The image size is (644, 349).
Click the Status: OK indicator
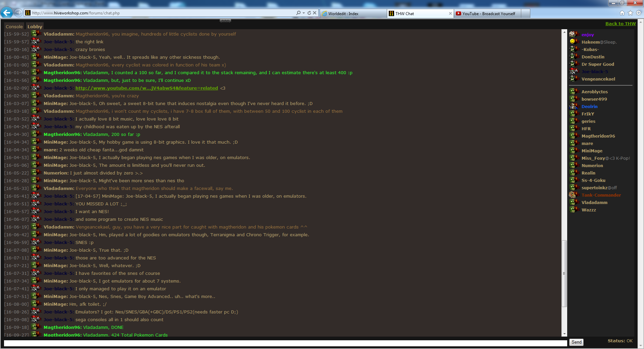620,341
